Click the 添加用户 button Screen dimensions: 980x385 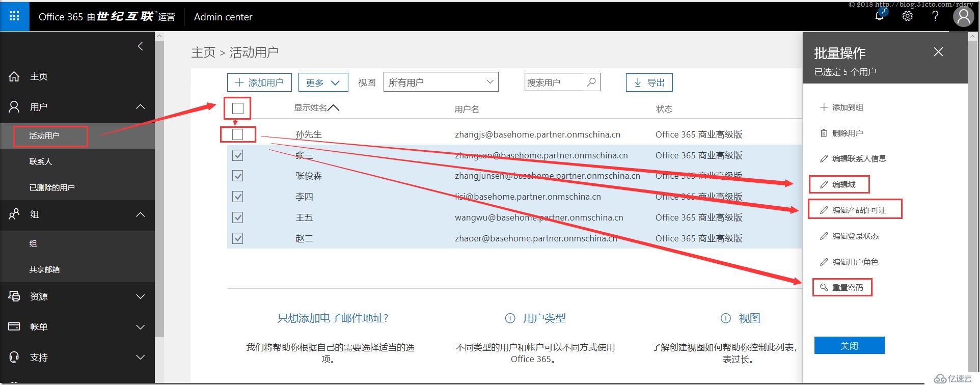259,82
